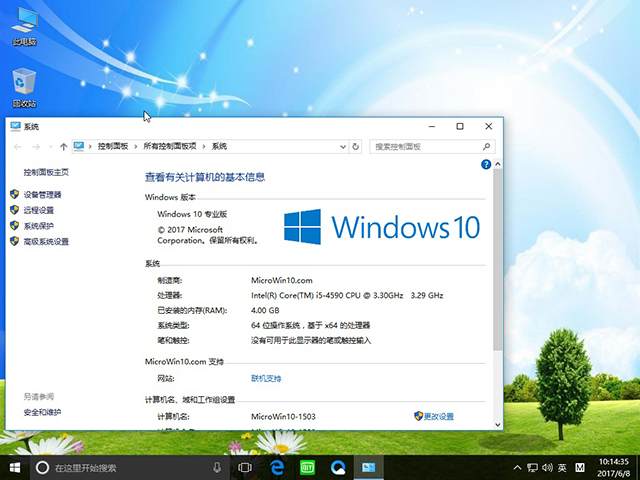Open the blue Q browser taskbar icon

pos(338,468)
